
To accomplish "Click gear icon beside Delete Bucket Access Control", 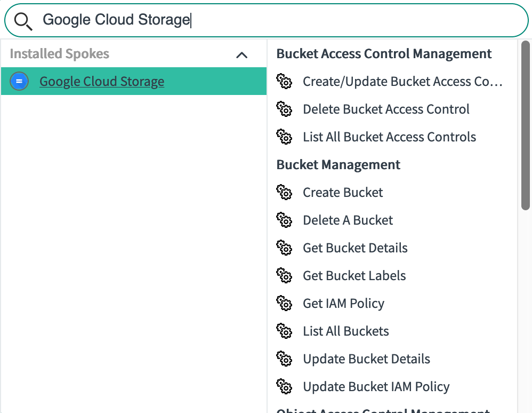I will pos(285,109).
